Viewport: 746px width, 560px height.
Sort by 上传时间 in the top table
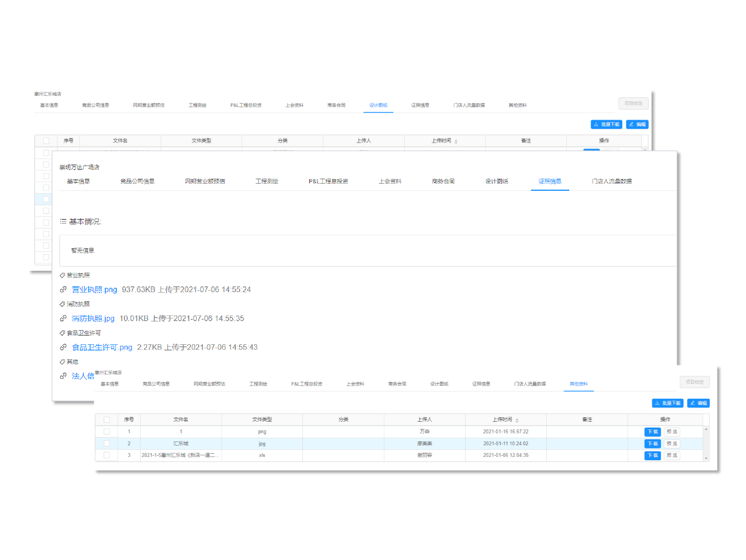(x=456, y=141)
